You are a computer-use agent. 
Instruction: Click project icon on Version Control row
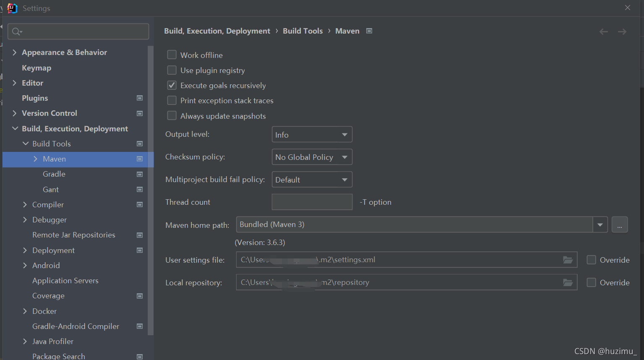coord(140,113)
